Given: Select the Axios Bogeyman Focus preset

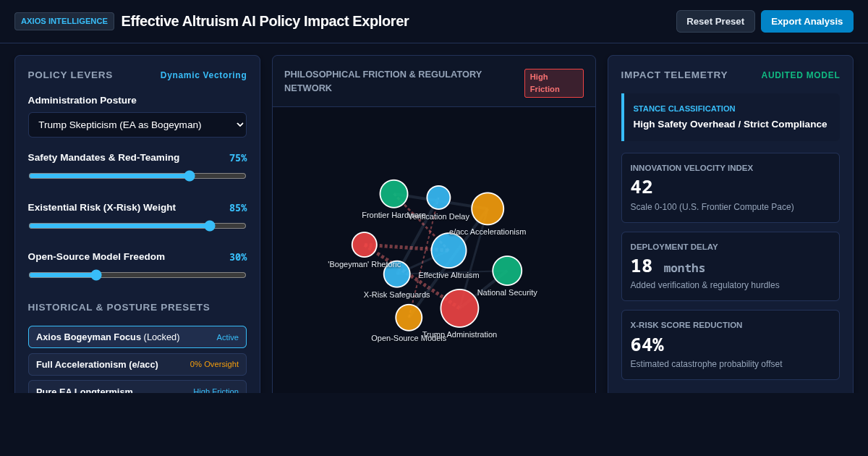Looking at the screenshot, I should (x=137, y=337).
